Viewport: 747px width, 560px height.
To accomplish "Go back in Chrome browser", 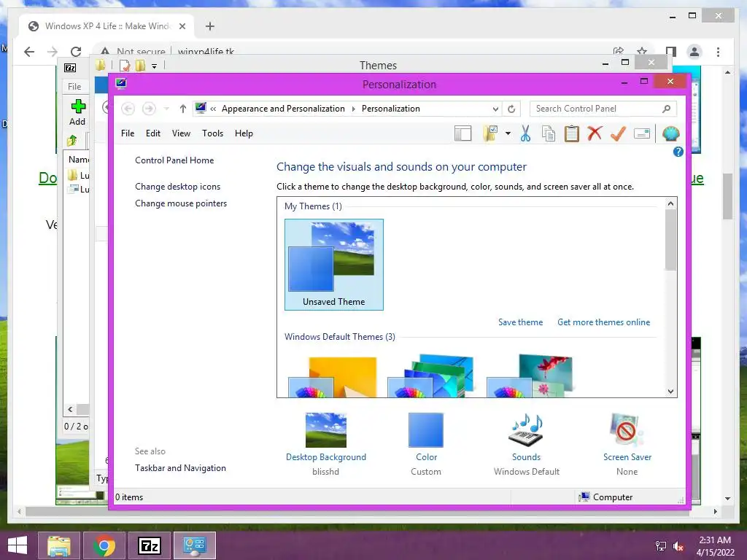I will click(29, 52).
